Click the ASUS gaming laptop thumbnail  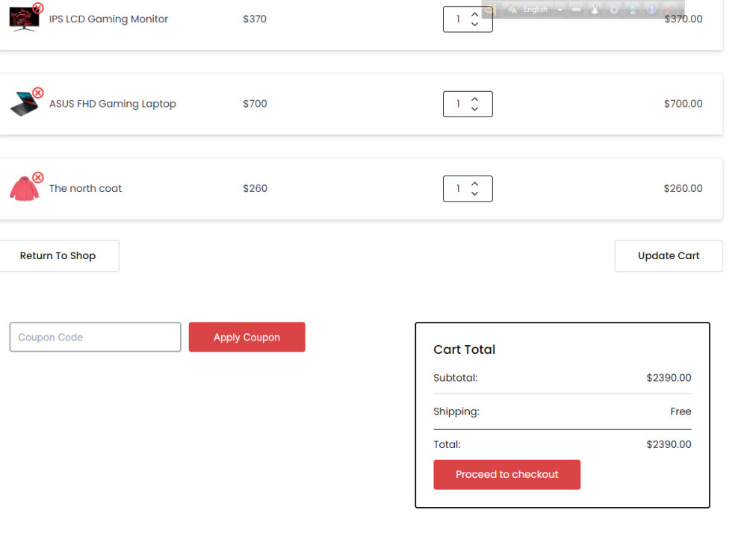point(24,105)
